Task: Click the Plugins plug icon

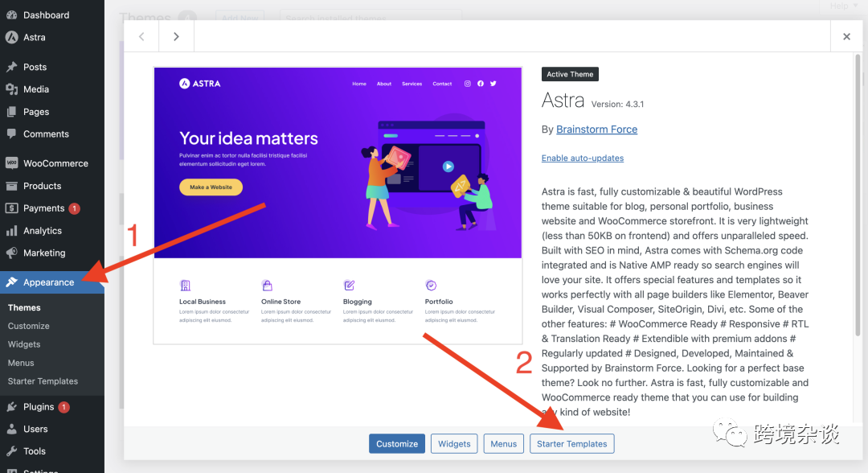Action: click(11, 407)
